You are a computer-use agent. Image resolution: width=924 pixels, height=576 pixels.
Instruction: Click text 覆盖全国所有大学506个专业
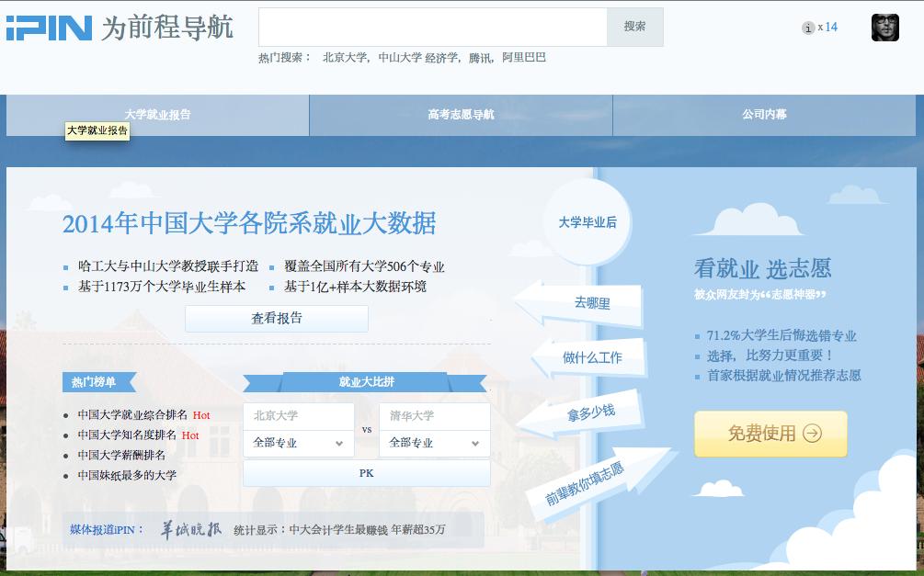pos(364,266)
